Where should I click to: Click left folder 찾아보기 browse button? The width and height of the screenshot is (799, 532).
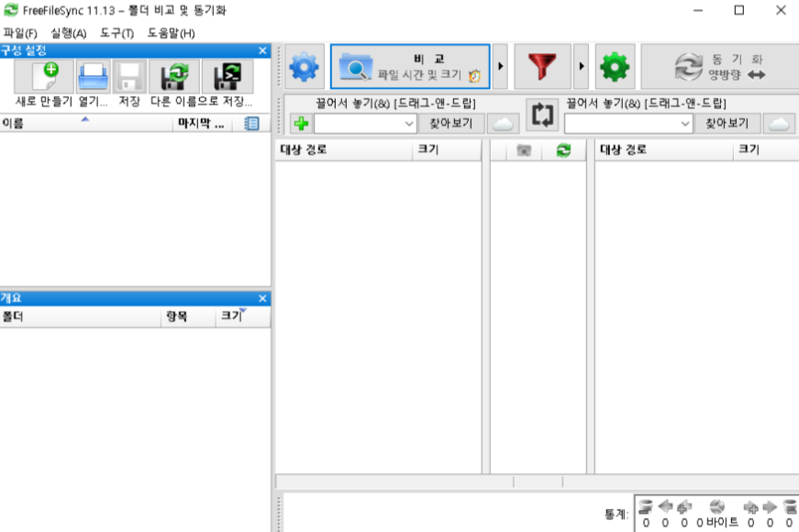tap(451, 123)
